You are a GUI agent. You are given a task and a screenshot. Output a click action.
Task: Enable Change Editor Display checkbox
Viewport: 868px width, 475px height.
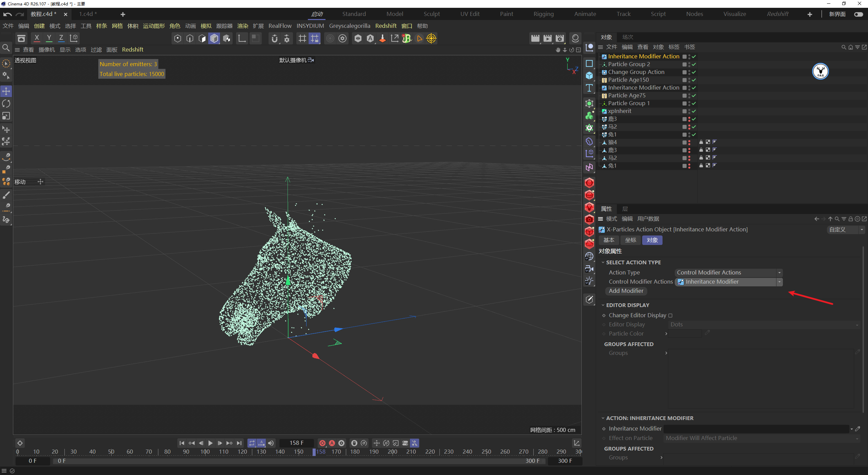click(x=670, y=316)
